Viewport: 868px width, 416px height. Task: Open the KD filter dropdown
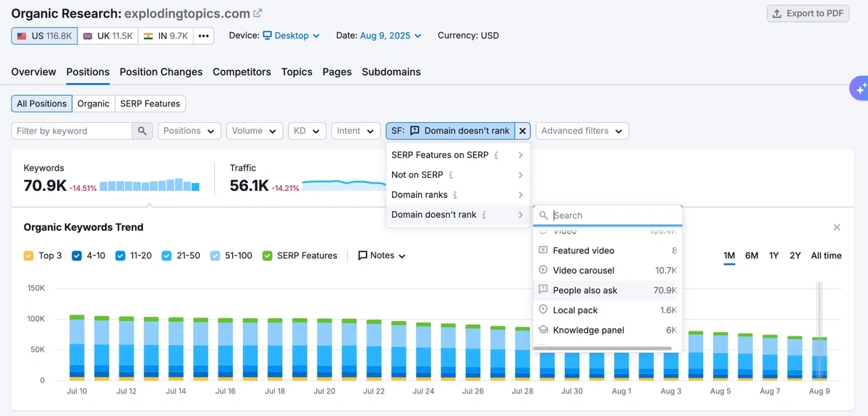pos(307,131)
